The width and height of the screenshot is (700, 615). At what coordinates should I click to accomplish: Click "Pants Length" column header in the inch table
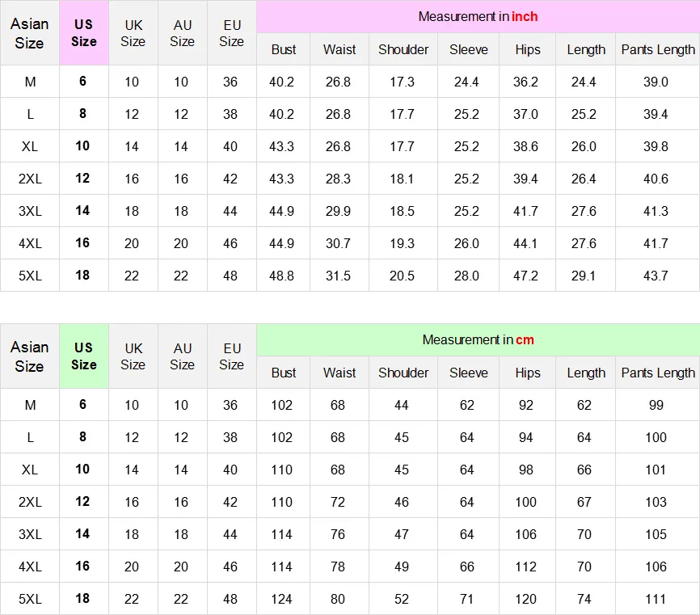(658, 49)
